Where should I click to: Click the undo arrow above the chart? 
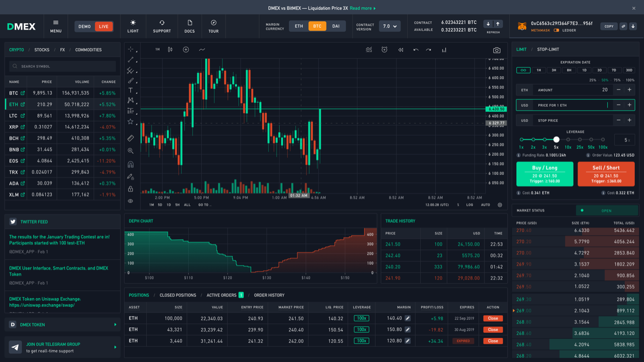(x=416, y=50)
